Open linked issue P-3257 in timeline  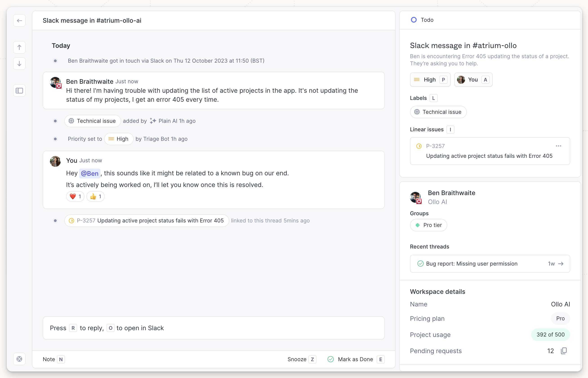pyautogui.click(x=147, y=221)
